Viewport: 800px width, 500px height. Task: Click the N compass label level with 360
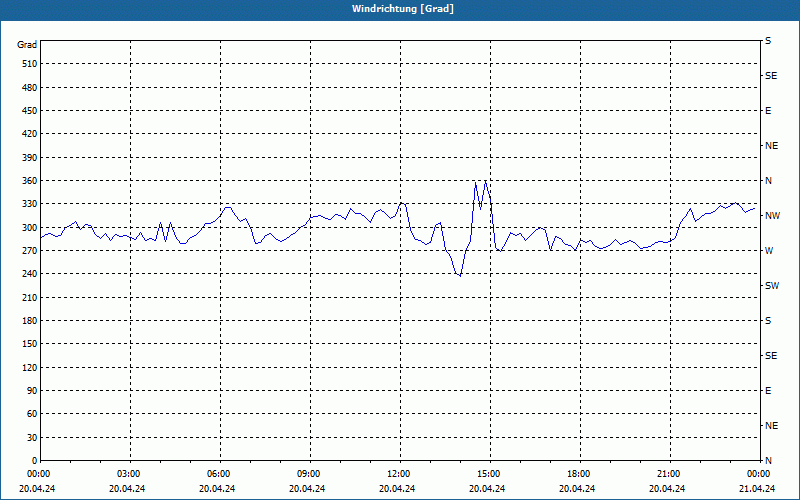pyautogui.click(x=768, y=181)
